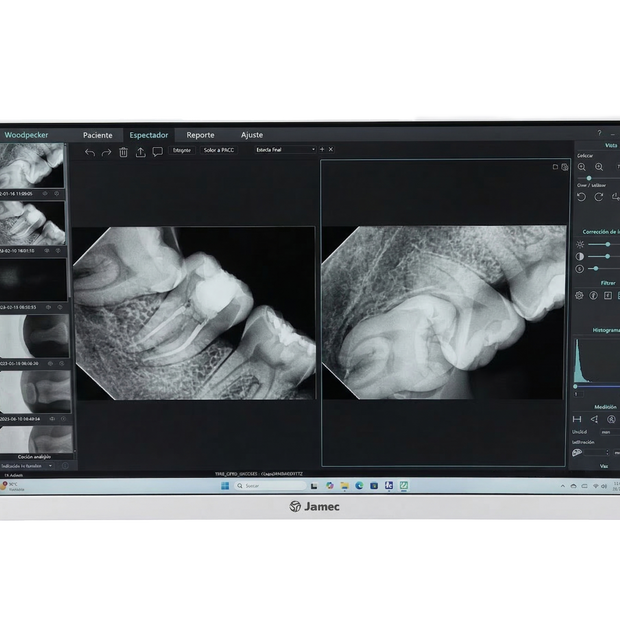620x620 pixels.
Task: Click the brightness sun icon
Action: (580, 244)
